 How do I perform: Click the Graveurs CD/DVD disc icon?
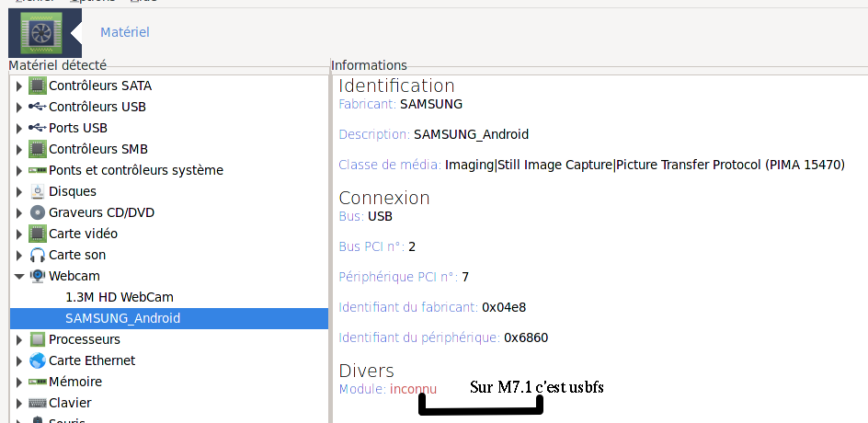pyautogui.click(x=38, y=212)
